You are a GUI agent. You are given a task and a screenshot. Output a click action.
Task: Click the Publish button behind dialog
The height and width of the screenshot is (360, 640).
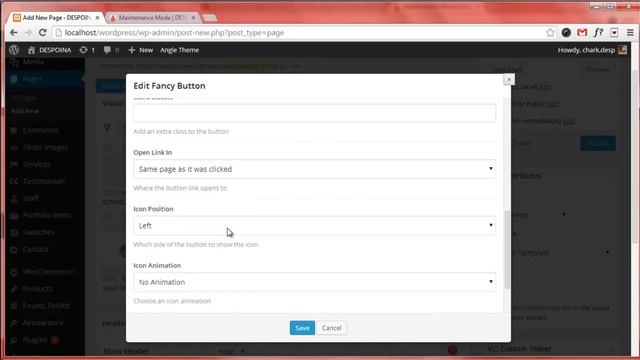(x=598, y=143)
